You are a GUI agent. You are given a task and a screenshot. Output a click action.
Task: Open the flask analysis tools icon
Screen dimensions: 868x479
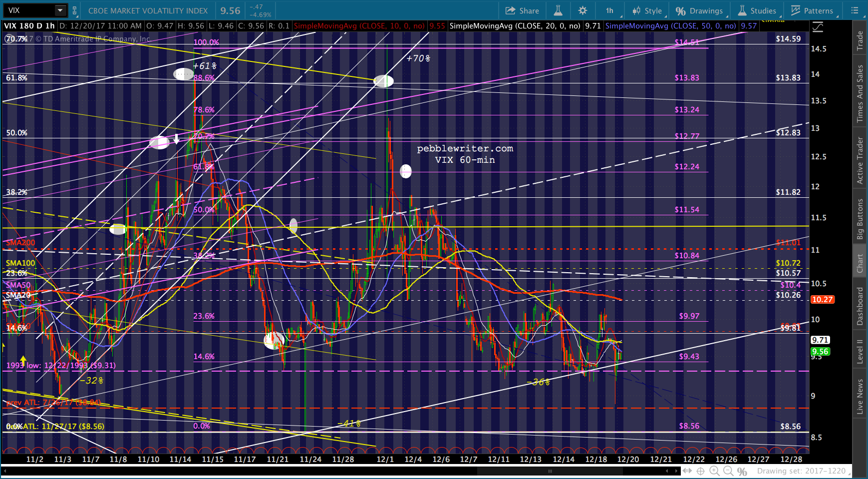[x=558, y=10]
